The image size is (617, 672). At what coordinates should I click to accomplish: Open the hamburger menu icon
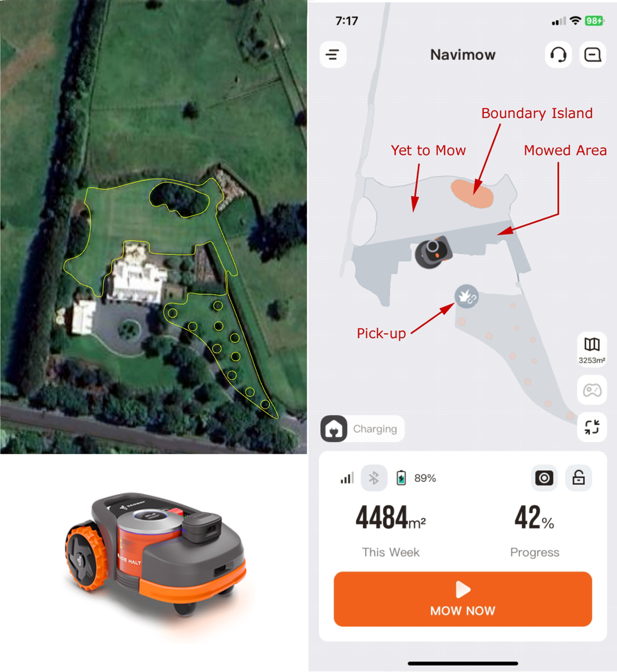tap(333, 55)
